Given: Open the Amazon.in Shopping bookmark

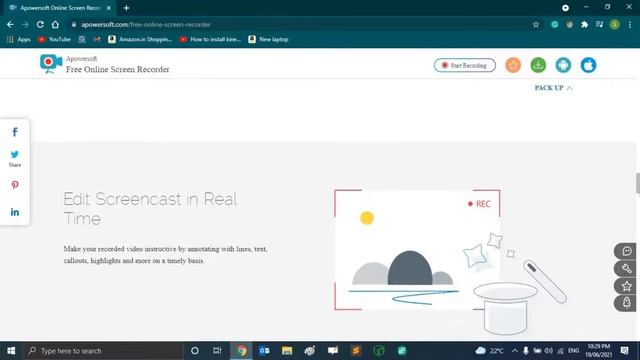Looking at the screenshot, I should 140,39.
